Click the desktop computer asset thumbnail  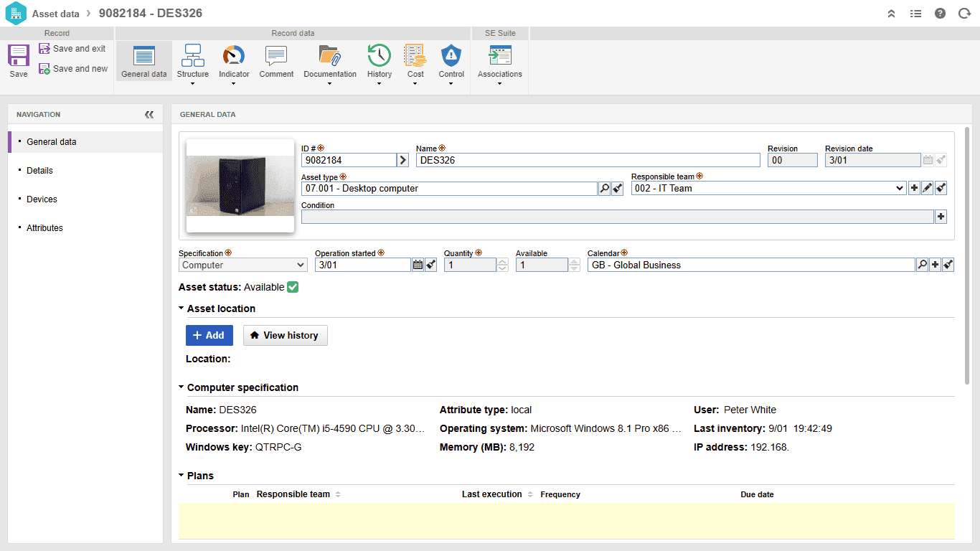[240, 186]
